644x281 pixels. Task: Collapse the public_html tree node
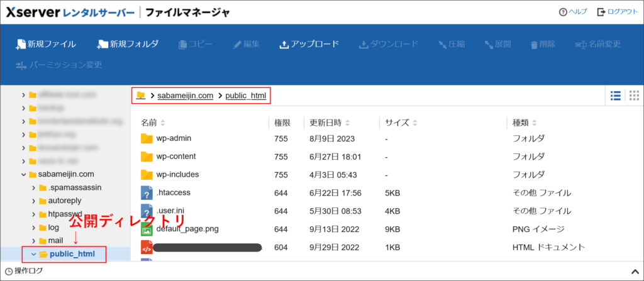[34, 255]
